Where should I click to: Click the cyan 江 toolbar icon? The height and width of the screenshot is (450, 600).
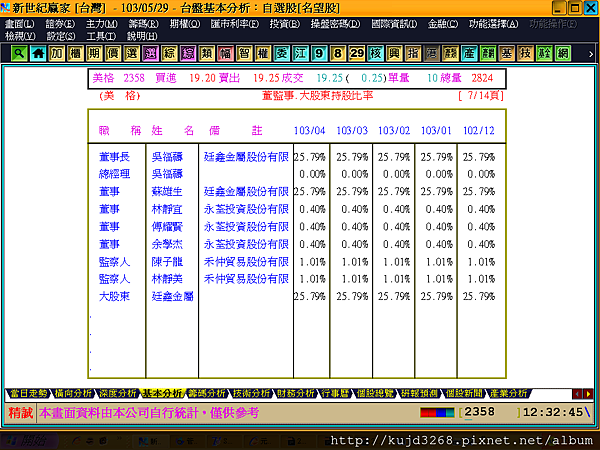click(x=300, y=53)
